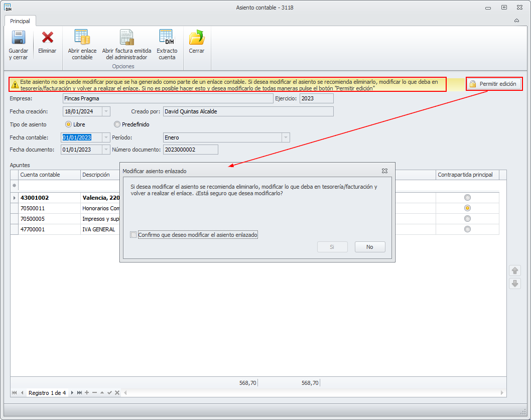The width and height of the screenshot is (531, 420).
Task: Select the Predefinido radio button
Action: pos(117,124)
